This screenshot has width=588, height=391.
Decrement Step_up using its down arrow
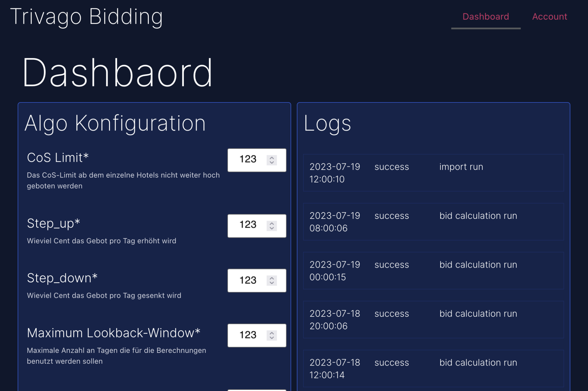coord(272,228)
